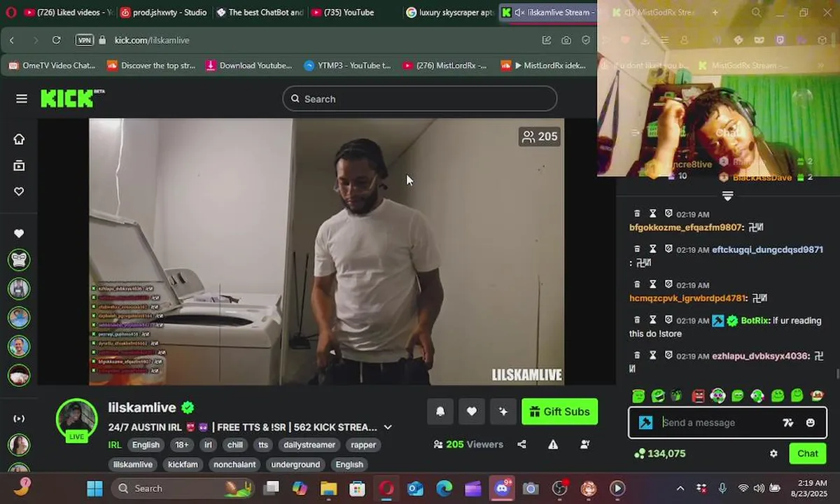Open Download Youtube bookmark
The height and width of the screenshot is (504, 840).
(248, 66)
